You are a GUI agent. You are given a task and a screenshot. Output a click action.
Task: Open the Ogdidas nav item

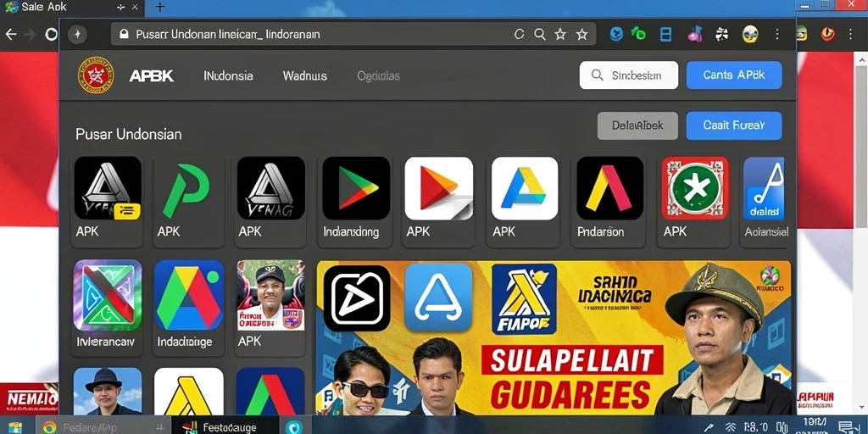379,75
